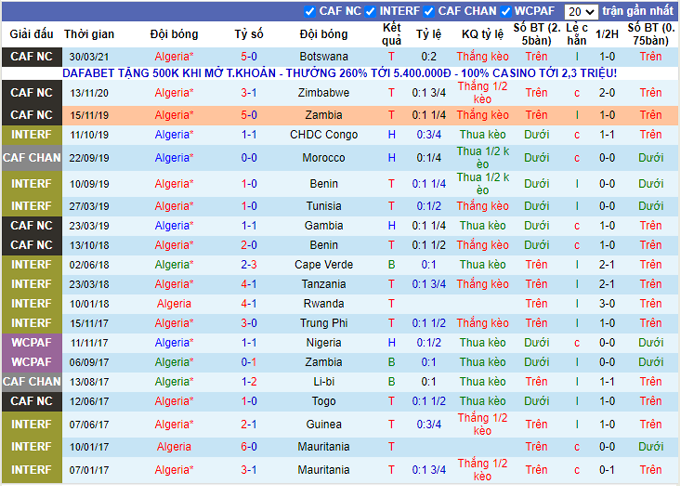Uncheck the CAF NC filter checkbox

pyautogui.click(x=309, y=12)
